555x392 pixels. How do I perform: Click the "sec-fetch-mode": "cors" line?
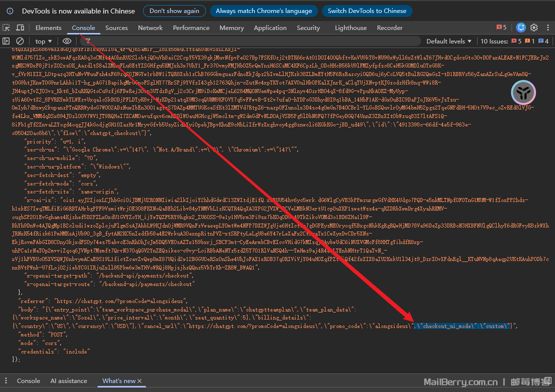click(61, 184)
